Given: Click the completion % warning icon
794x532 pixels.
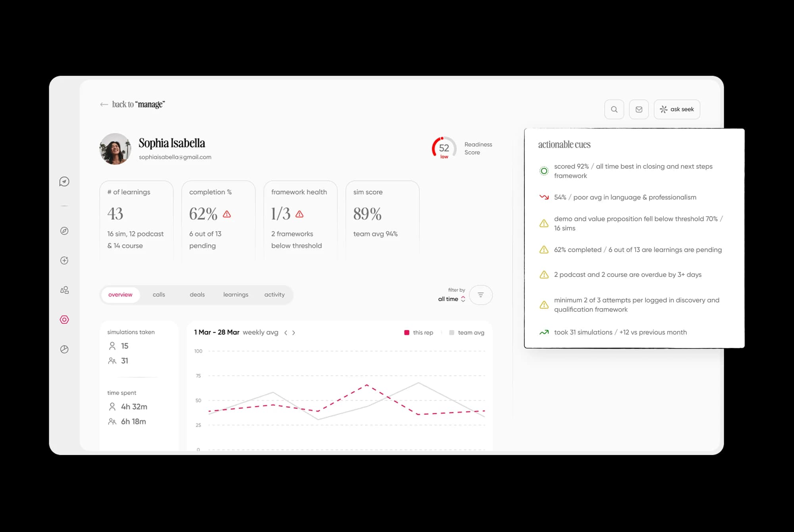Looking at the screenshot, I should point(227,214).
